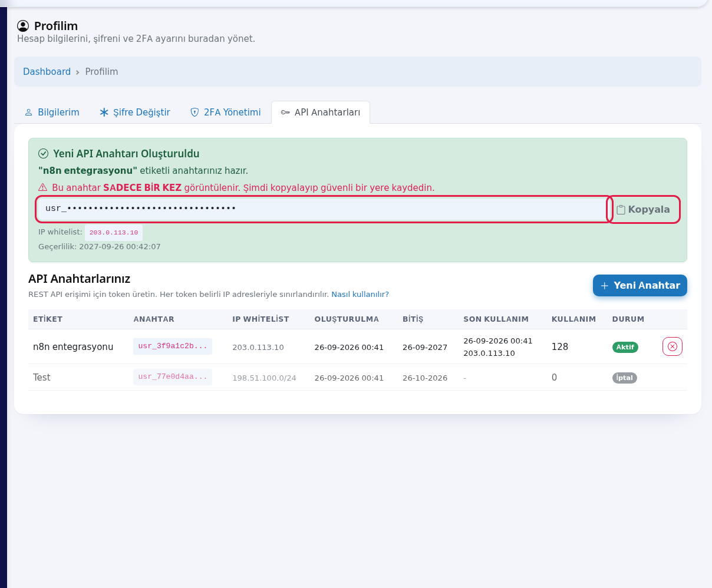The image size is (712, 588).
Task: Click the profile user icon beside Profilim
Action: [23, 26]
